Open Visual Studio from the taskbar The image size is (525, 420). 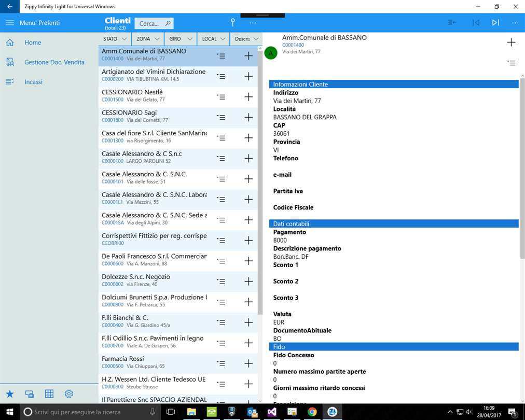click(x=272, y=412)
